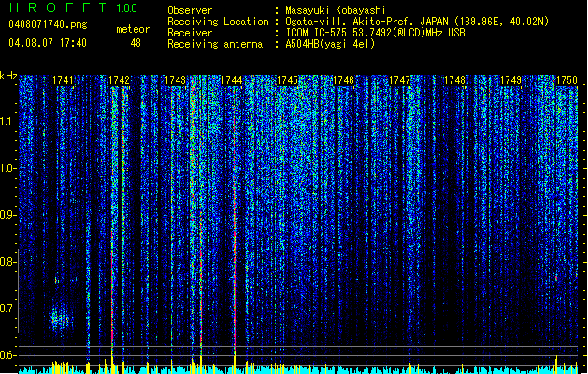The image size is (588, 374).
Task: Click the 1747 time marker
Action: point(400,80)
